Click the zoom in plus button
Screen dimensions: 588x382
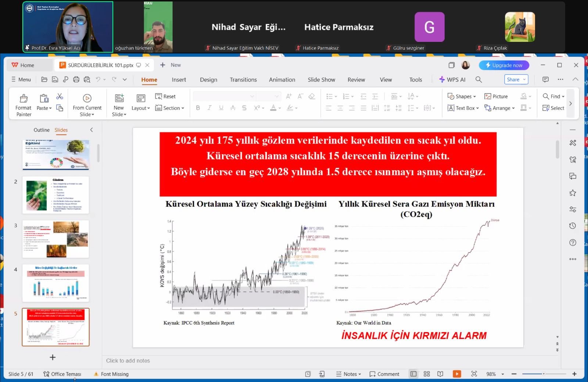tap(574, 374)
